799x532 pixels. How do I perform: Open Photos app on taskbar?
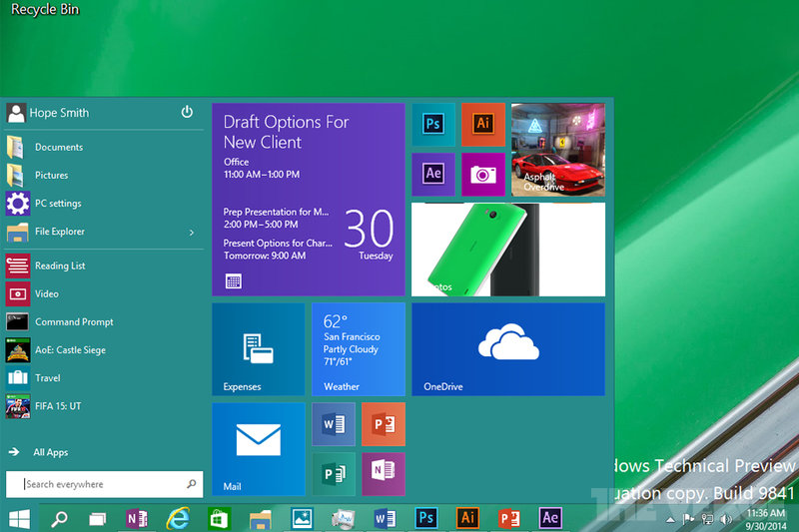point(303,518)
